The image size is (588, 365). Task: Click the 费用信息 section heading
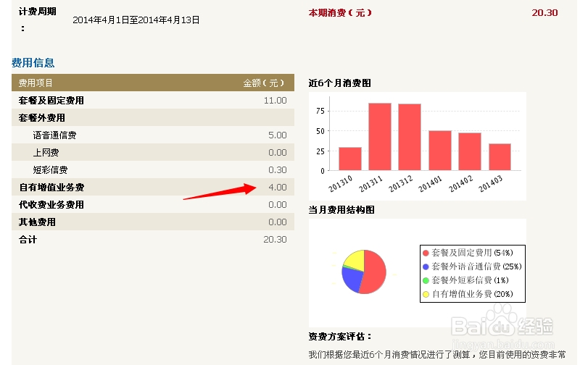[33, 62]
